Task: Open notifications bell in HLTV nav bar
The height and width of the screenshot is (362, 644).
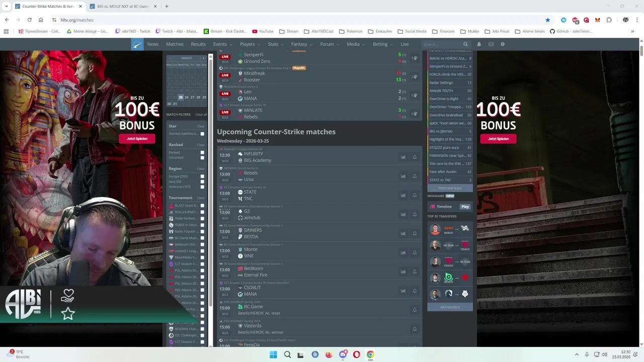Action: [x=479, y=44]
